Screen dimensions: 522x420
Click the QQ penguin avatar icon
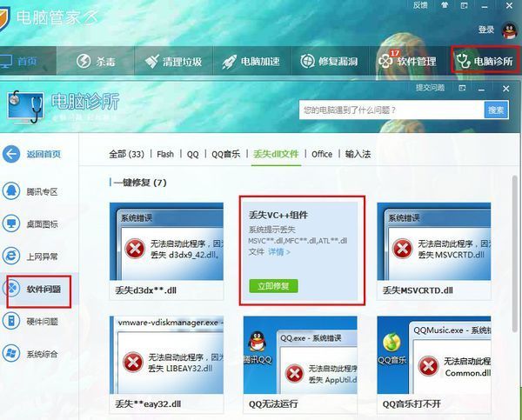pyautogui.click(x=510, y=30)
